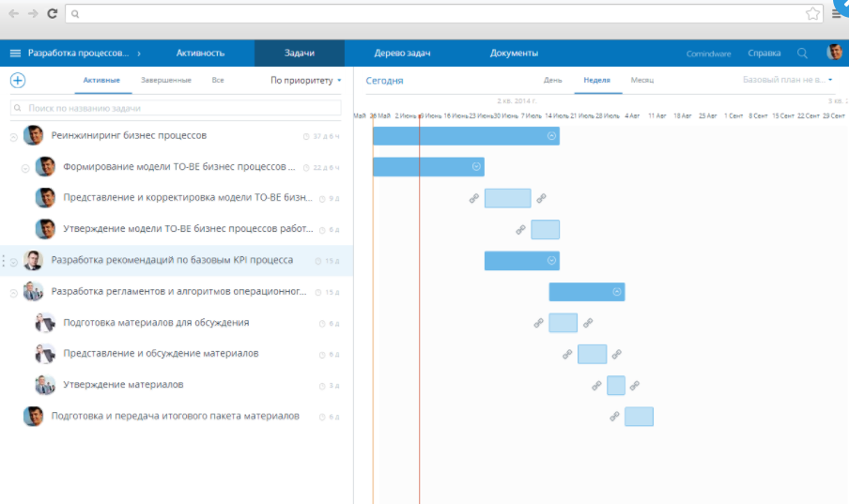Click the browser back arrow
This screenshot has width=849, height=504.
pyautogui.click(x=13, y=13)
